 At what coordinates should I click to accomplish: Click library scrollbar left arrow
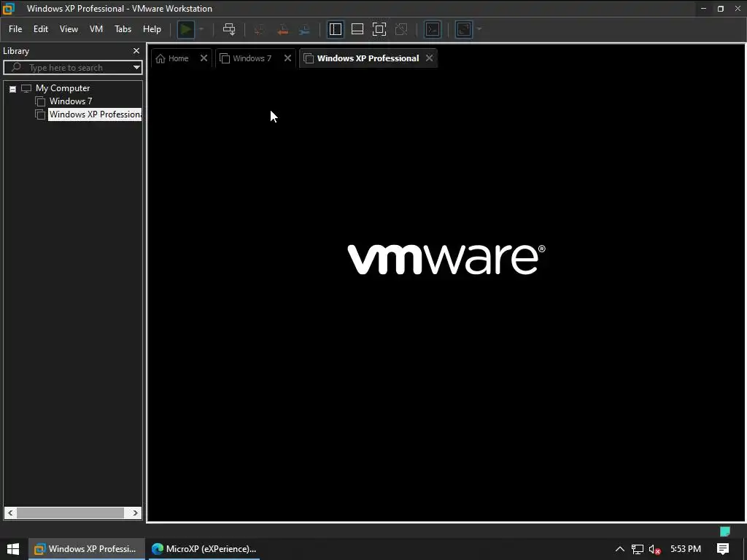(10, 513)
